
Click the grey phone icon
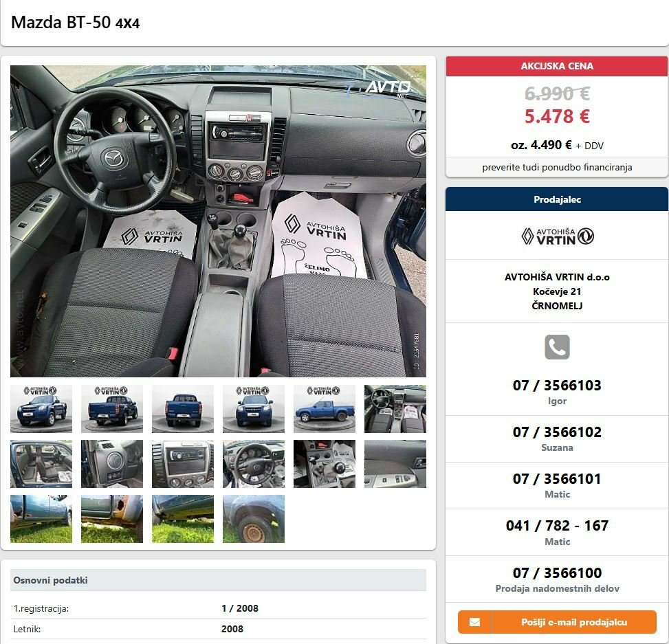pos(557,346)
